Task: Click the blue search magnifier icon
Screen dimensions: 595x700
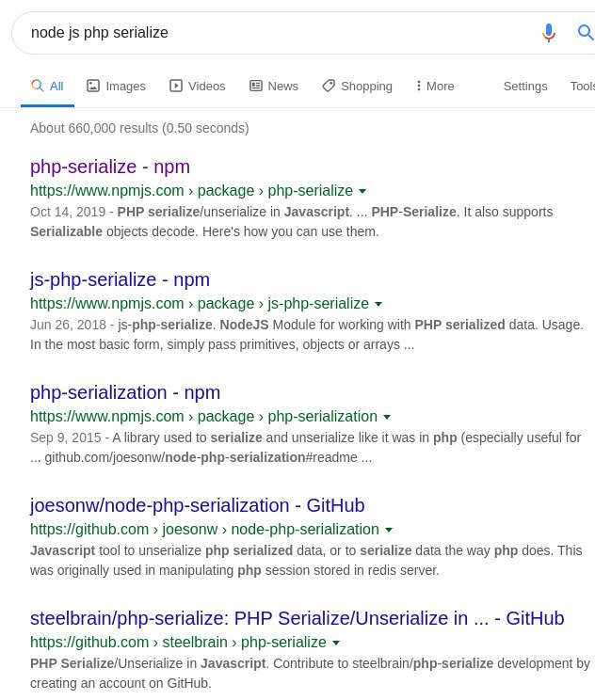Action: [x=586, y=33]
